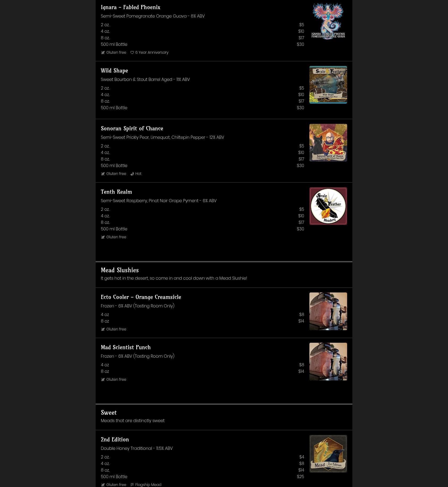Click the Sweet section heading
Viewport: 448px width, 487px height.
[x=109, y=413]
